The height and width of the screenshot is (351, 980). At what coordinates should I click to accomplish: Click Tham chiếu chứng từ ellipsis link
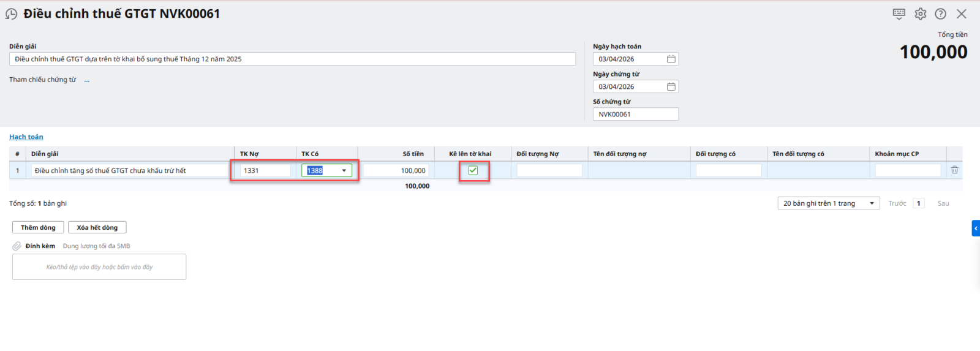coord(87,80)
